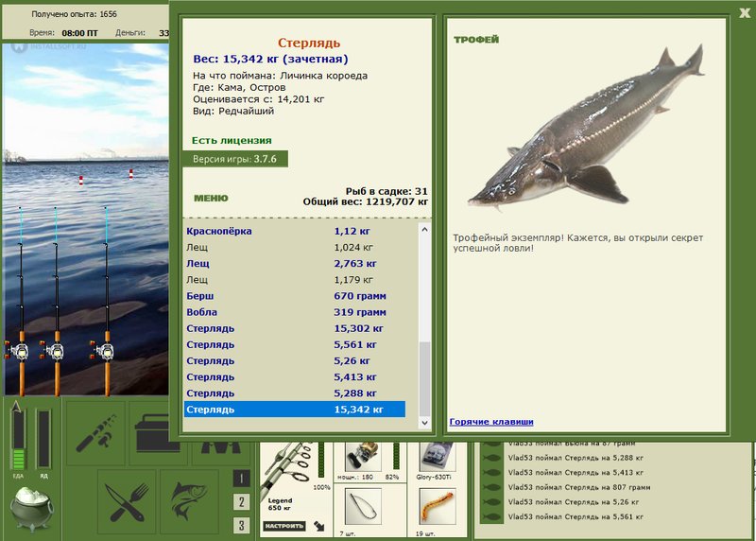Select the fishing hook slot
This screenshot has height=541, width=756.
363,506
